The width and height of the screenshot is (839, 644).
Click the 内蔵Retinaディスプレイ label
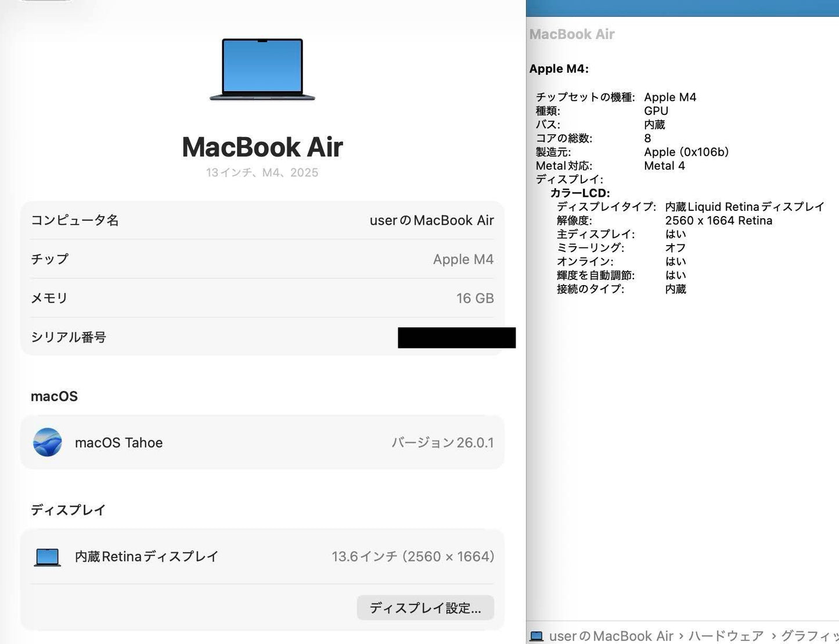point(147,556)
